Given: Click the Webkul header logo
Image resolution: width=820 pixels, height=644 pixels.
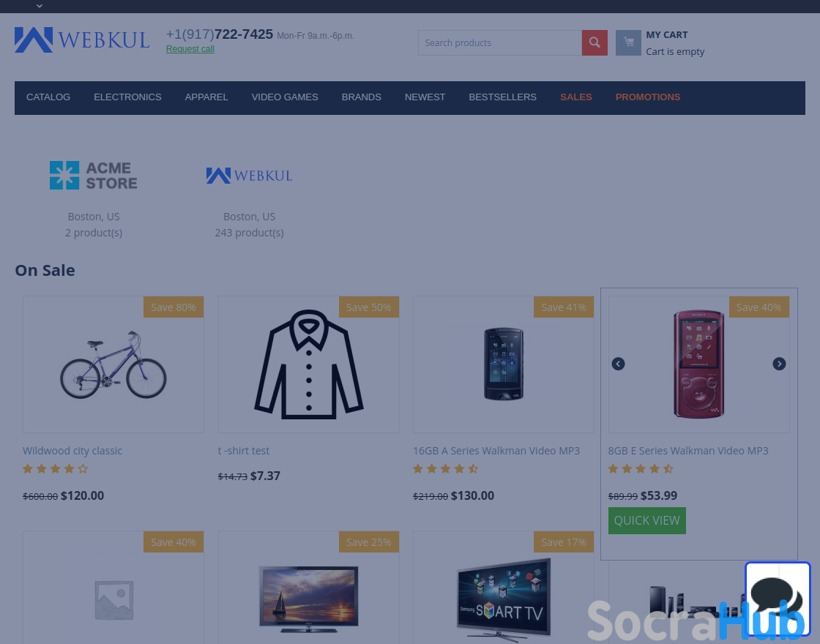Looking at the screenshot, I should (x=82, y=40).
